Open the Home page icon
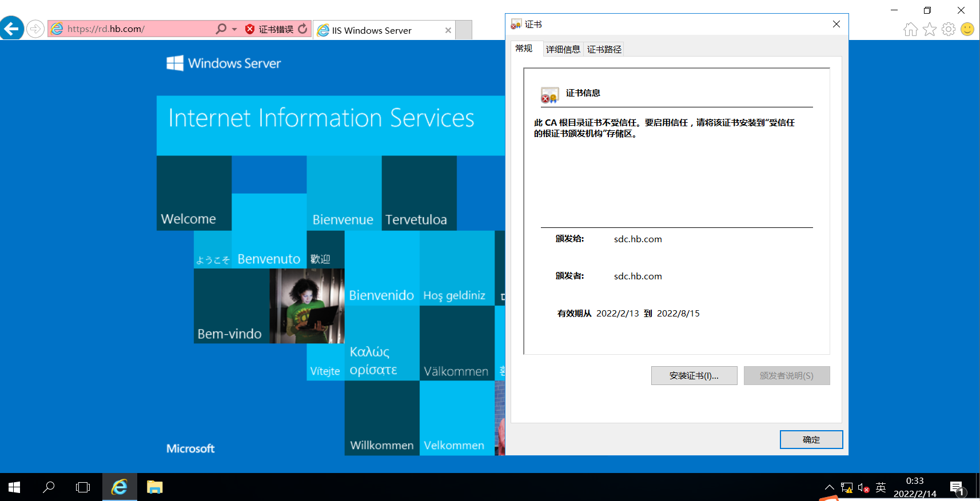980x501 pixels. (x=911, y=29)
